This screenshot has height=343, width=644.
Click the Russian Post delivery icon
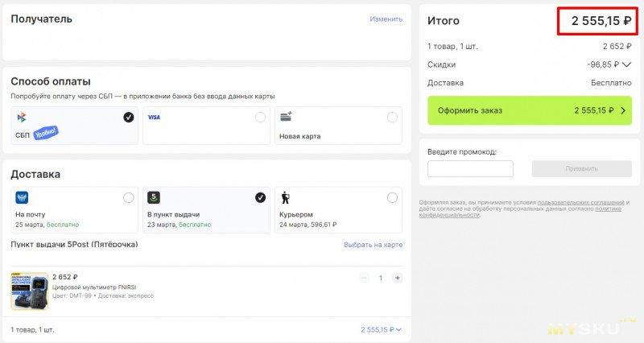(22, 197)
